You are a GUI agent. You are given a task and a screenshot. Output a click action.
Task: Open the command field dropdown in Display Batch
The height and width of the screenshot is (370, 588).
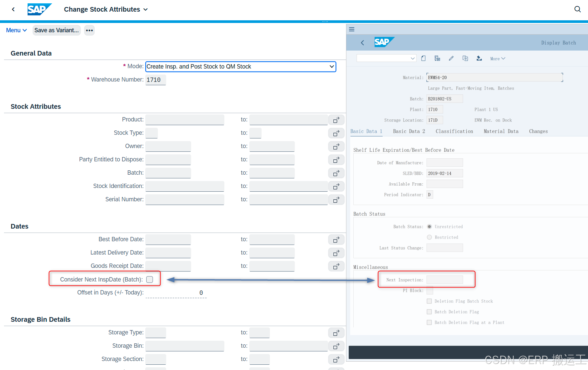(412, 58)
